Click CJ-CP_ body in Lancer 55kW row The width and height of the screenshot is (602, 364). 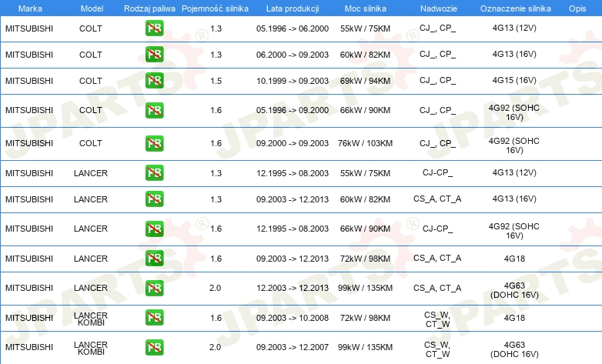point(437,173)
